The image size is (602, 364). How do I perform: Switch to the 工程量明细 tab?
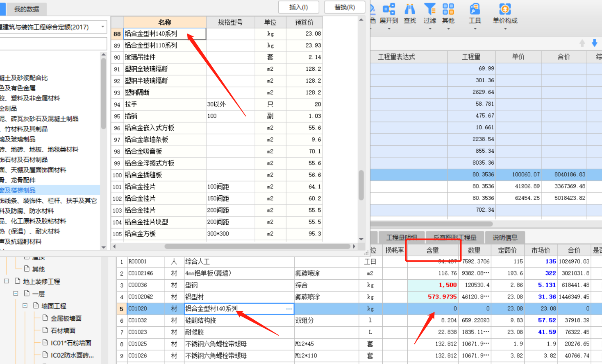[x=401, y=237]
